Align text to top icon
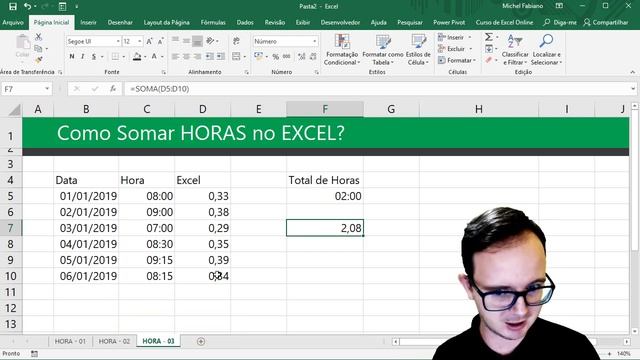Image resolution: width=640 pixels, height=360 pixels. (x=176, y=41)
